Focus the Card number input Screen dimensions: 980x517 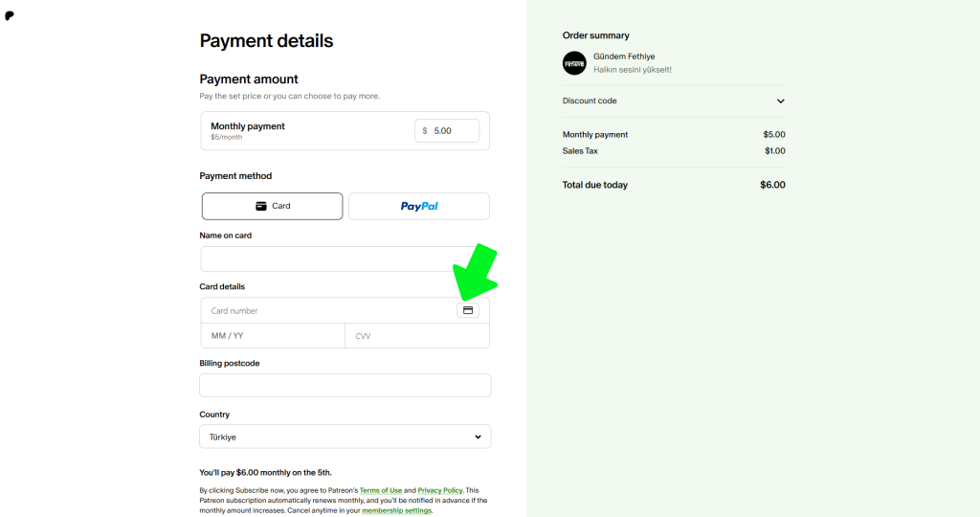(x=325, y=310)
